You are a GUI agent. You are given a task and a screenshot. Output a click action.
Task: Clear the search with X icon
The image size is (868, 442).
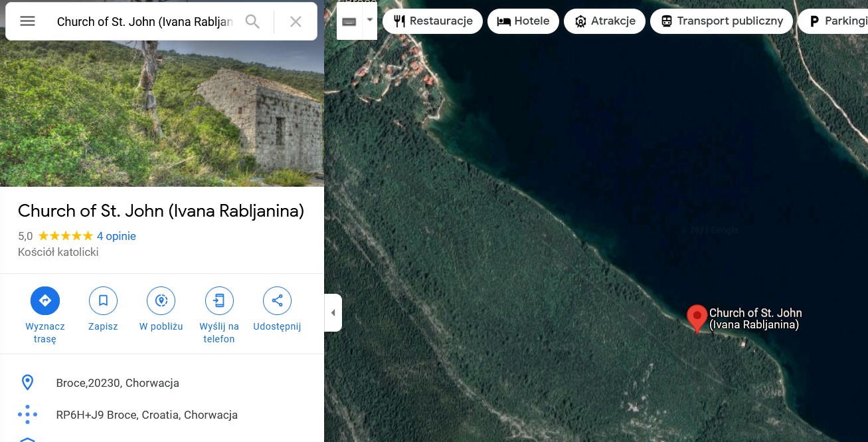(x=296, y=21)
